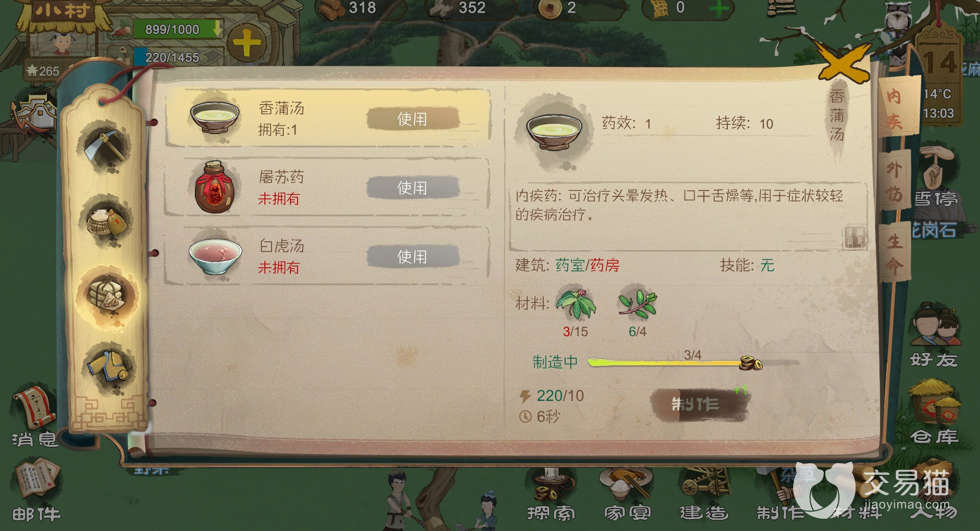Close the scroll with yellow X

tap(843, 63)
